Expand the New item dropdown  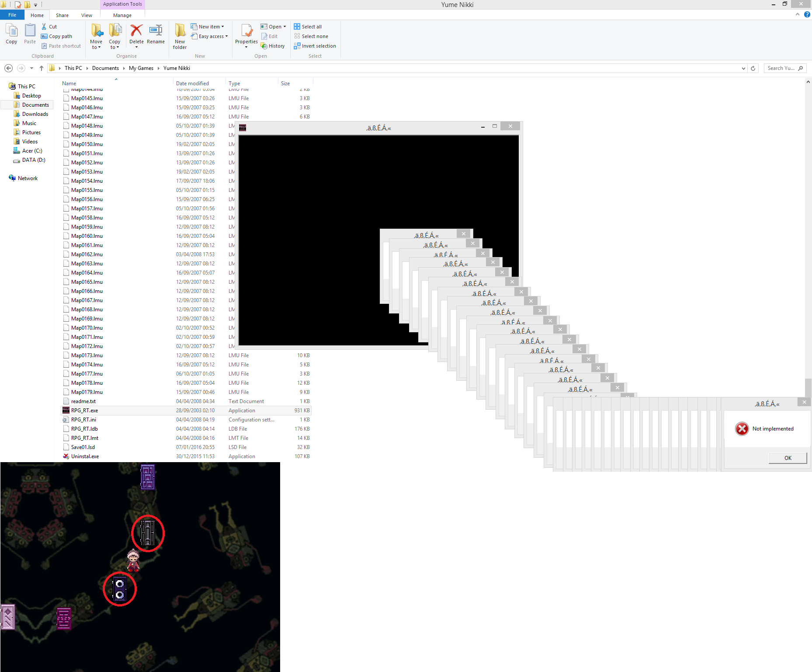click(222, 27)
